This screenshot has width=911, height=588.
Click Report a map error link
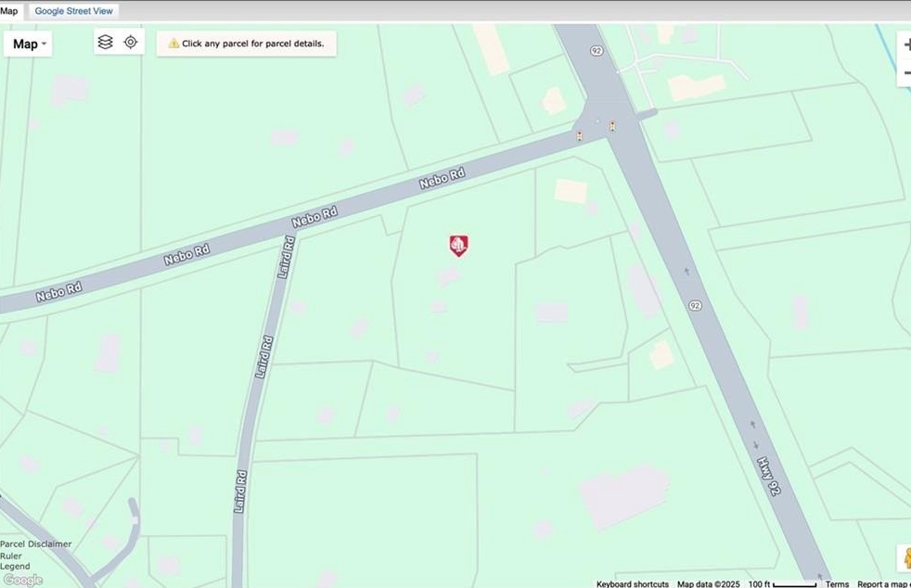tap(884, 584)
